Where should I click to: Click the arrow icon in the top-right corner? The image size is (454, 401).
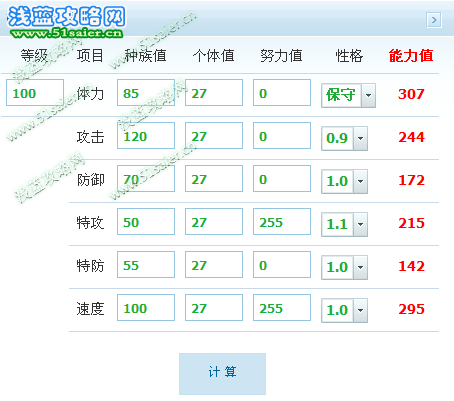(x=434, y=20)
